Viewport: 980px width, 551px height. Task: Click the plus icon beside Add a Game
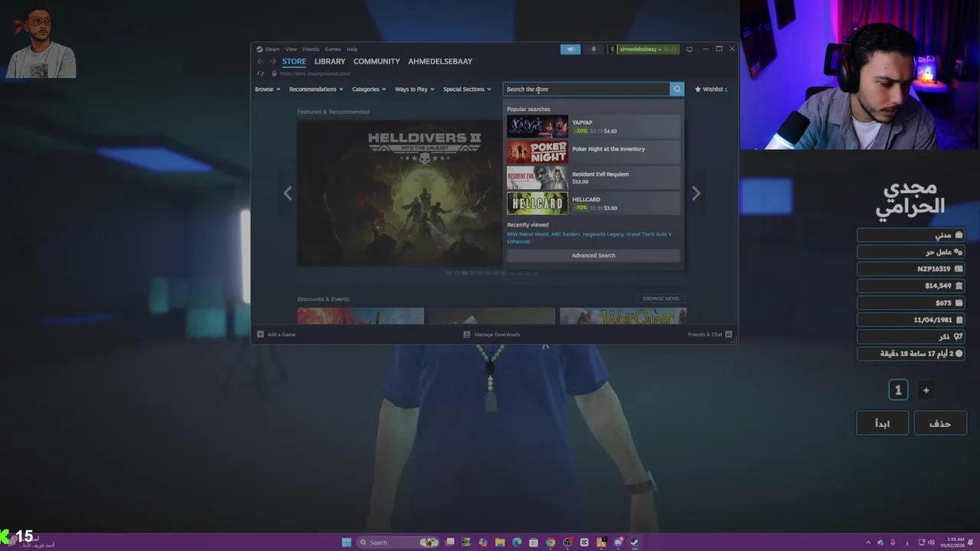click(260, 334)
